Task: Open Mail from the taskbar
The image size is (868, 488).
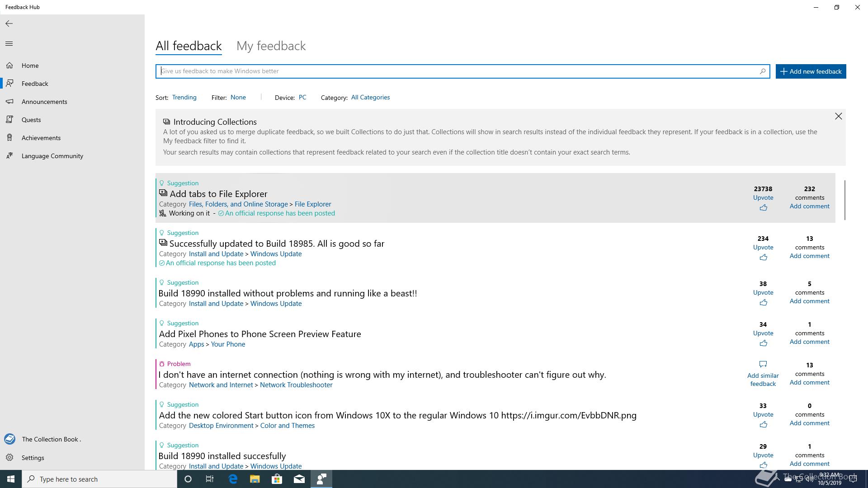Action: (x=299, y=479)
